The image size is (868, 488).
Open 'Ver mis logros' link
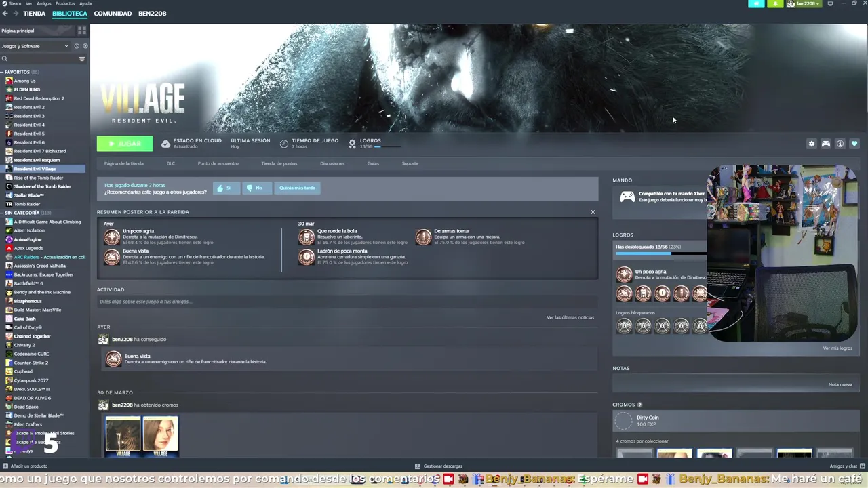tap(837, 348)
